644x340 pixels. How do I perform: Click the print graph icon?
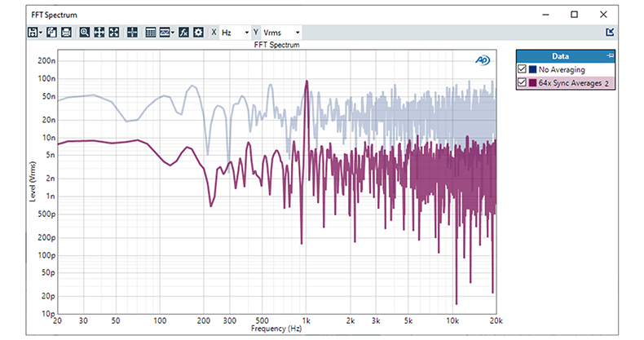(x=66, y=32)
